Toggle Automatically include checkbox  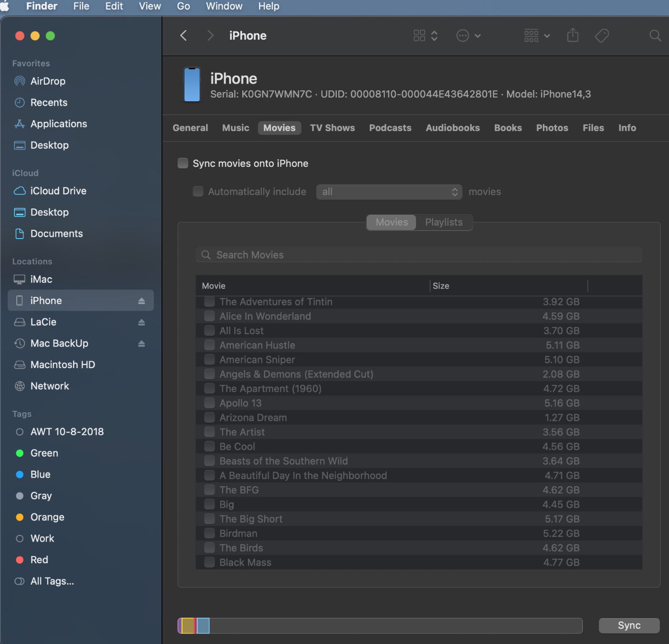(x=198, y=191)
